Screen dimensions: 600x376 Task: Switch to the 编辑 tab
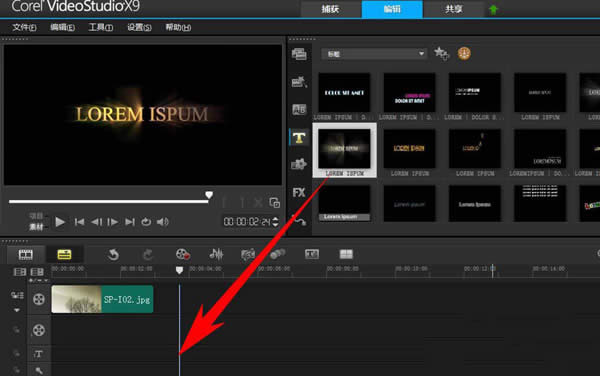pyautogui.click(x=392, y=9)
